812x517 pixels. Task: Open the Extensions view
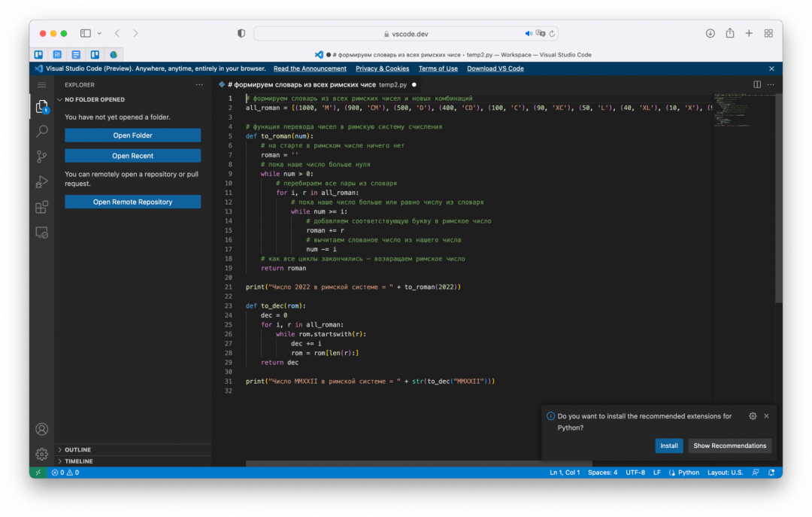coord(42,207)
